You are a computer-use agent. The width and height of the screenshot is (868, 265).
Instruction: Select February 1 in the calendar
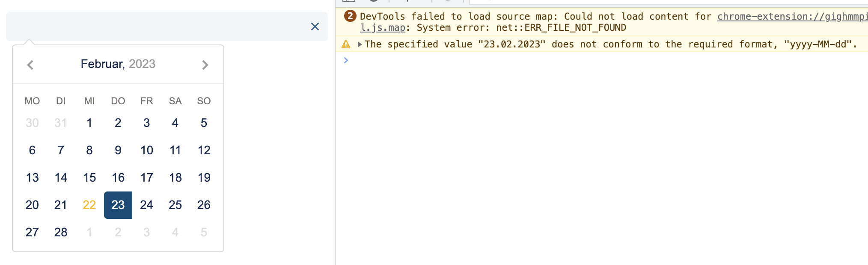pos(89,123)
